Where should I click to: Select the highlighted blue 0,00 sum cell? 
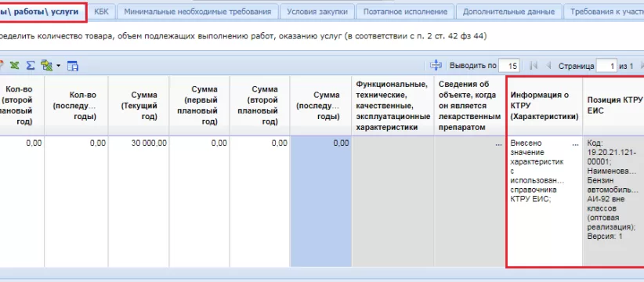click(x=320, y=201)
